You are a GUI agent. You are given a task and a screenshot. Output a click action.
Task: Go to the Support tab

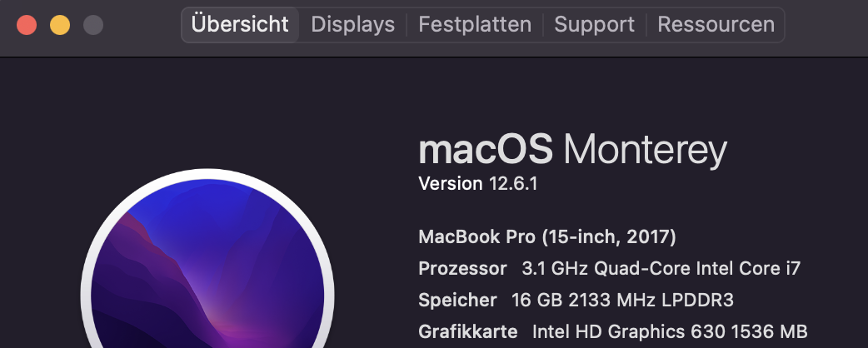tap(594, 25)
